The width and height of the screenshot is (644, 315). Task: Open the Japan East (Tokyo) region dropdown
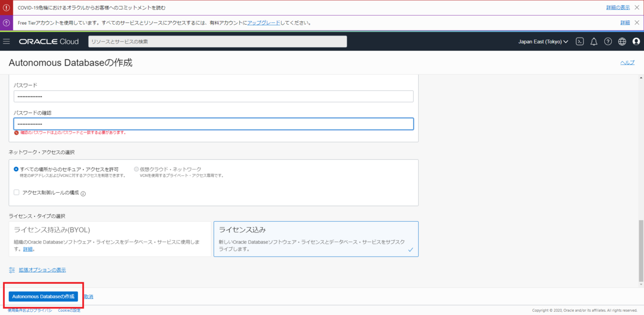tap(543, 41)
